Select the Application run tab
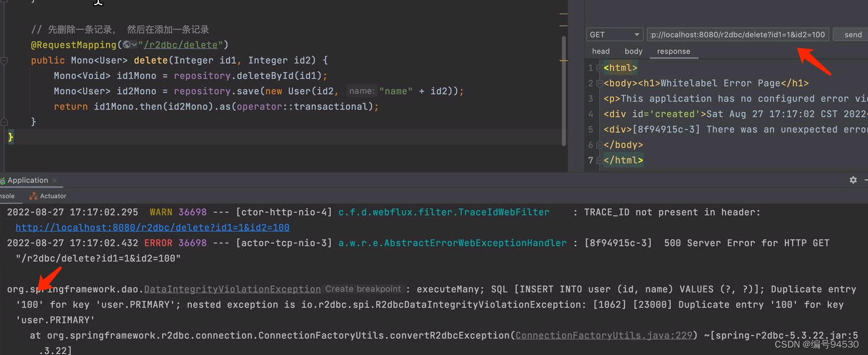The height and width of the screenshot is (355, 868). 27,180
